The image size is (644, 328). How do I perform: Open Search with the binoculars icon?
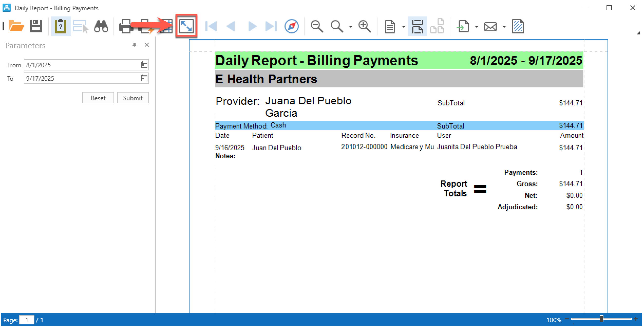[101, 26]
